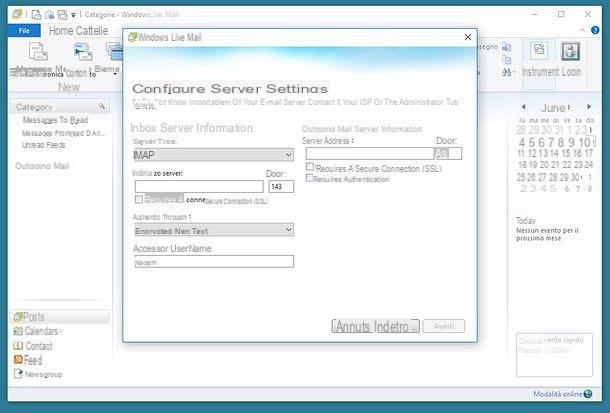This screenshot has width=610, height=413.
Task: Open the IMAP server type dropdown
Action: pyautogui.click(x=214, y=155)
